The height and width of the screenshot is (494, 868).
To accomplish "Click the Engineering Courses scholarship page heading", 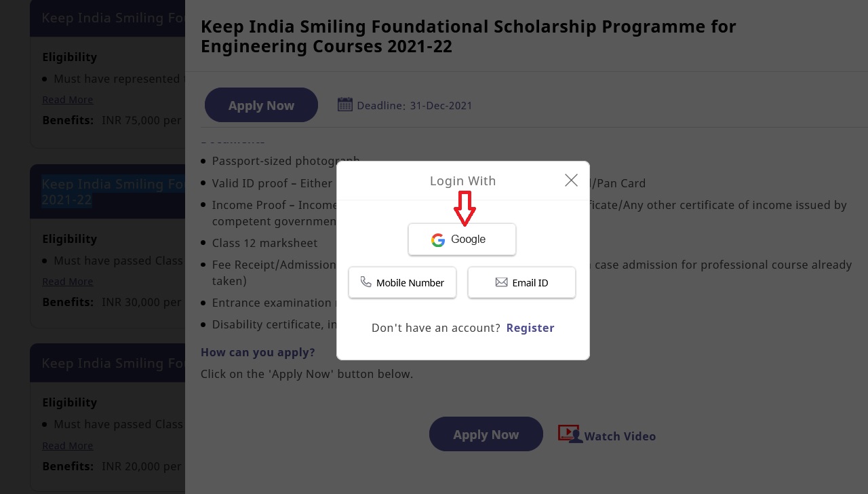I will [468, 37].
